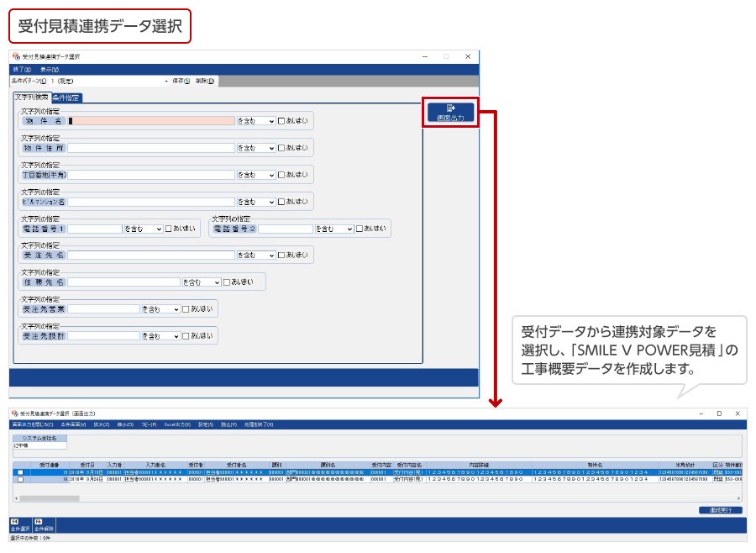The height and width of the screenshot is (553, 756).
Task: Click the 保存 button next to pattern
Action: 181,82
